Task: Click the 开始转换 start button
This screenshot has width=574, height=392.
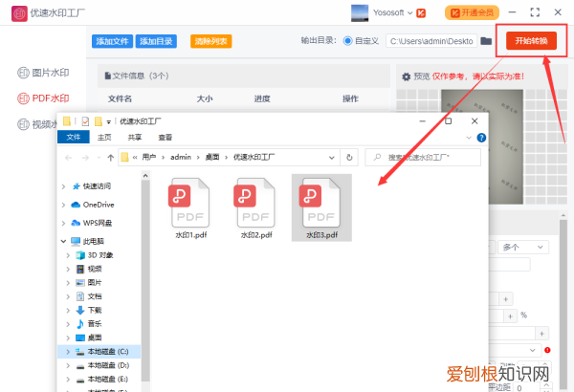Action: [531, 40]
